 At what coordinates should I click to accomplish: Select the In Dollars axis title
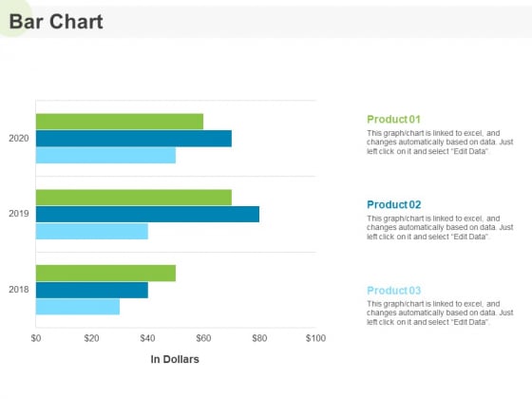coord(175,359)
